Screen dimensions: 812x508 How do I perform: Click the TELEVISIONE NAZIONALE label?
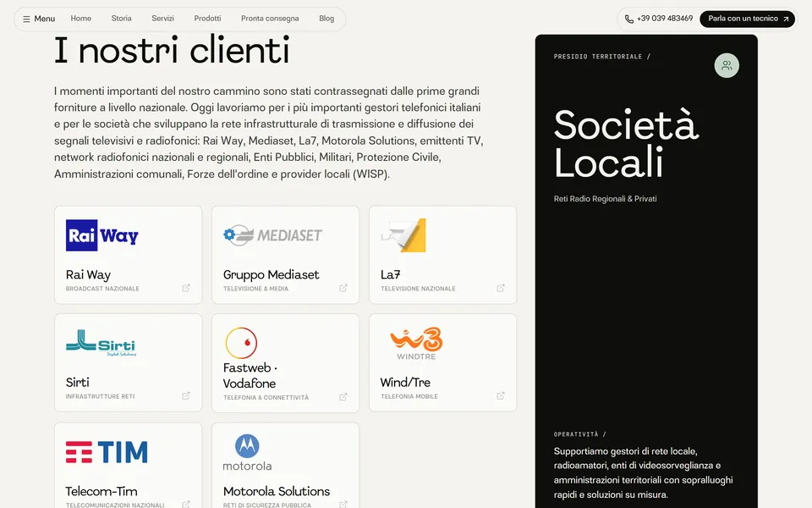[418, 289]
